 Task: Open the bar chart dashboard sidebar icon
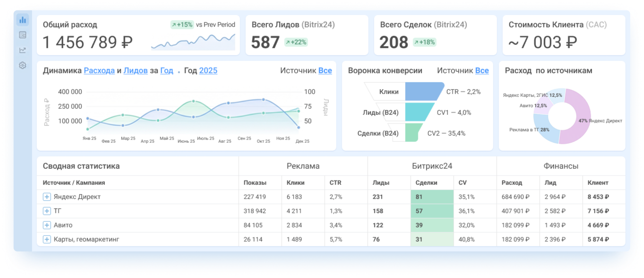point(23,20)
